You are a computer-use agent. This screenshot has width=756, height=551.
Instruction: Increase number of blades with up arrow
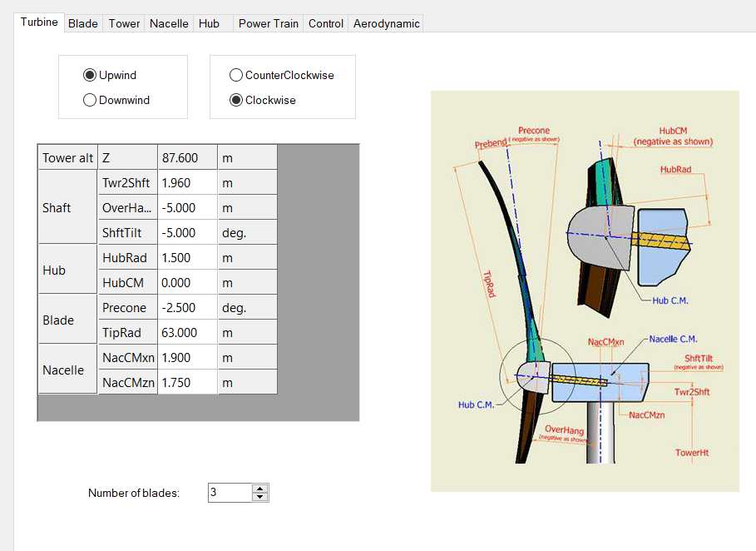coord(260,489)
